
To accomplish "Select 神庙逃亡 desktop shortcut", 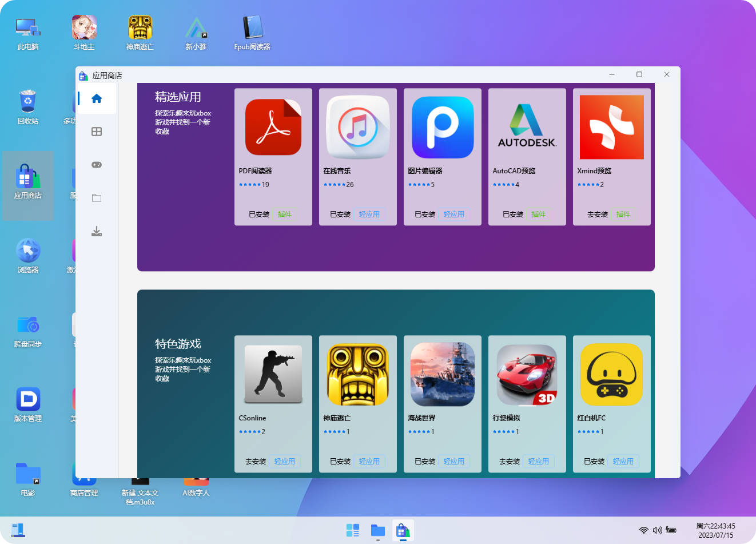I will coord(140,33).
